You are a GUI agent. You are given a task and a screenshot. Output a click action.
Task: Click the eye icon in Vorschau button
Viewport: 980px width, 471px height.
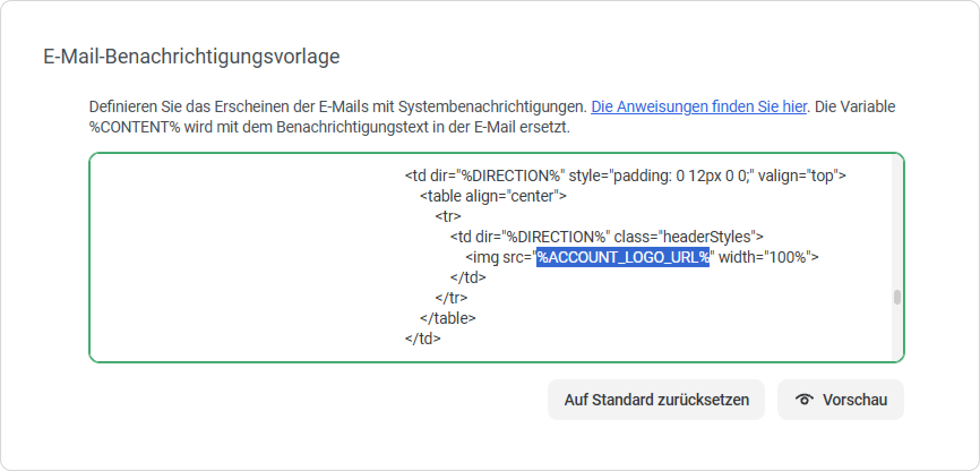click(804, 399)
